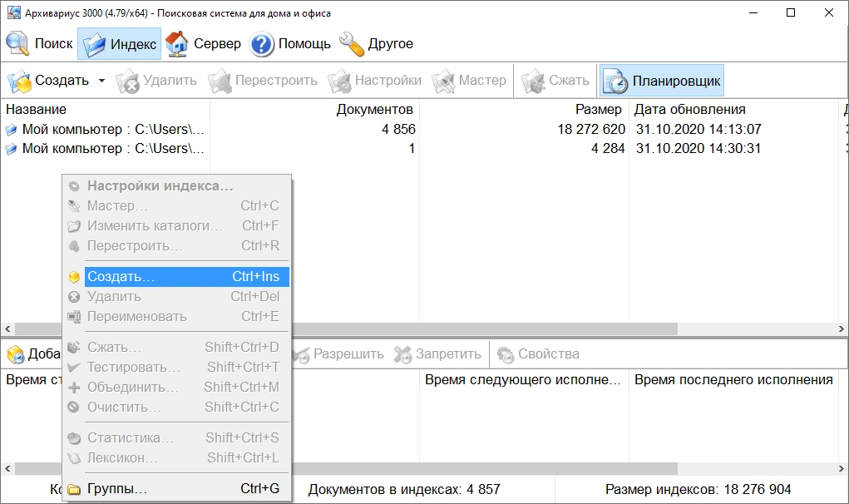Screen dimensions: 849x504
Task: Open the Поиск (Search) section
Action: click(39, 44)
